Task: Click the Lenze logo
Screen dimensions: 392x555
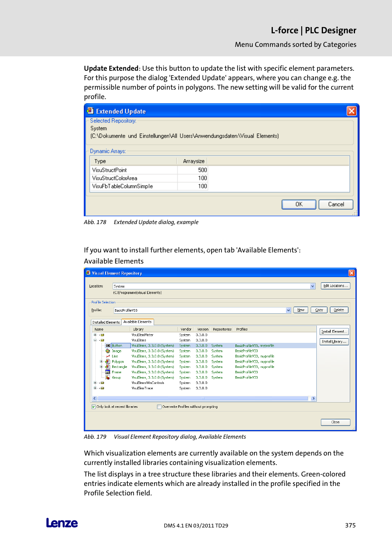Action: 62,523
